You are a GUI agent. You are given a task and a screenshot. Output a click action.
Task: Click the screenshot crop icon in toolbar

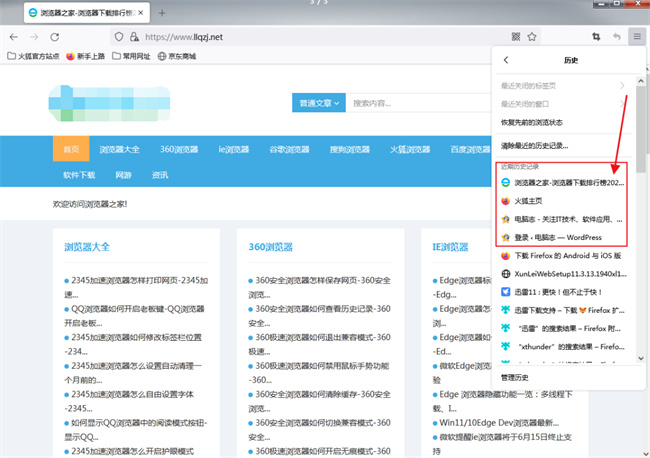click(596, 37)
